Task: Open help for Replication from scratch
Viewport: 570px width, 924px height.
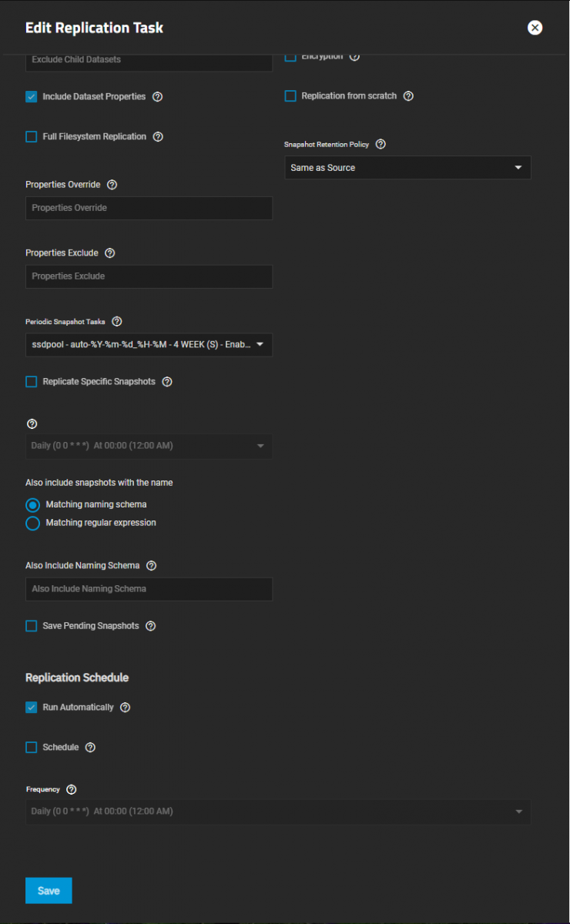Action: (x=409, y=96)
